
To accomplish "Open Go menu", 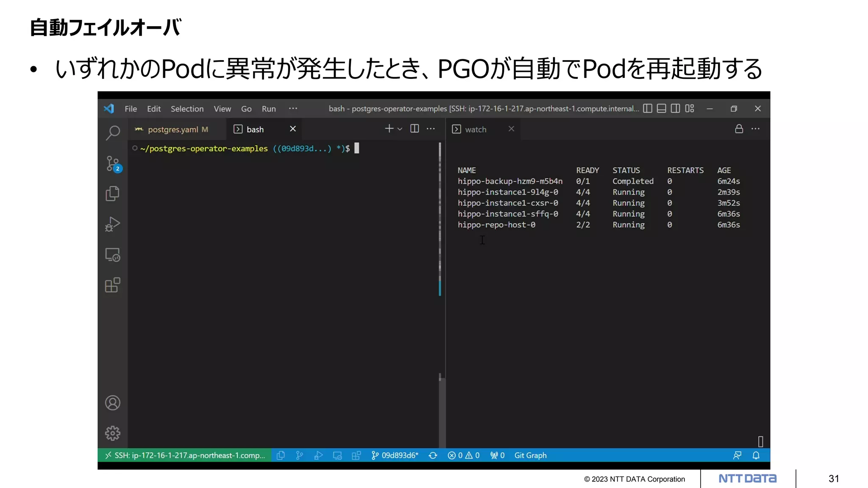I will pyautogui.click(x=246, y=109).
